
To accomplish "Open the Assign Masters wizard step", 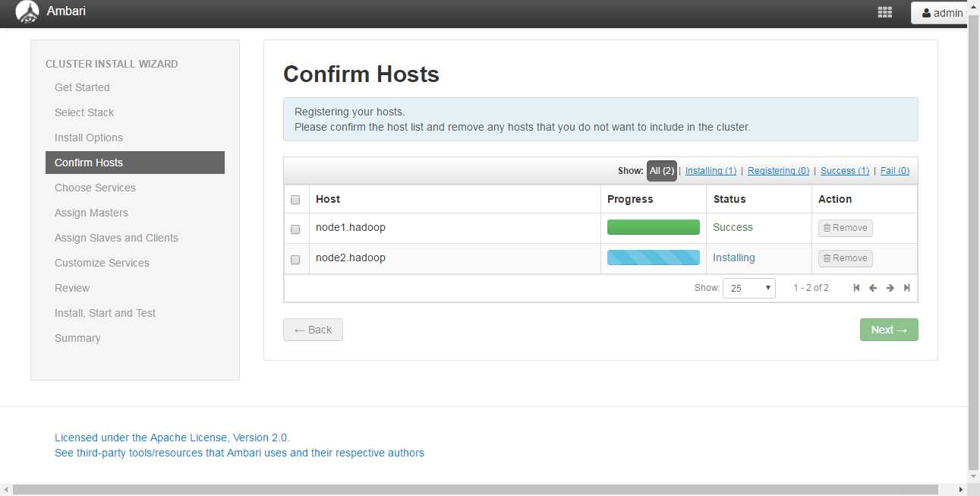I will click(91, 213).
